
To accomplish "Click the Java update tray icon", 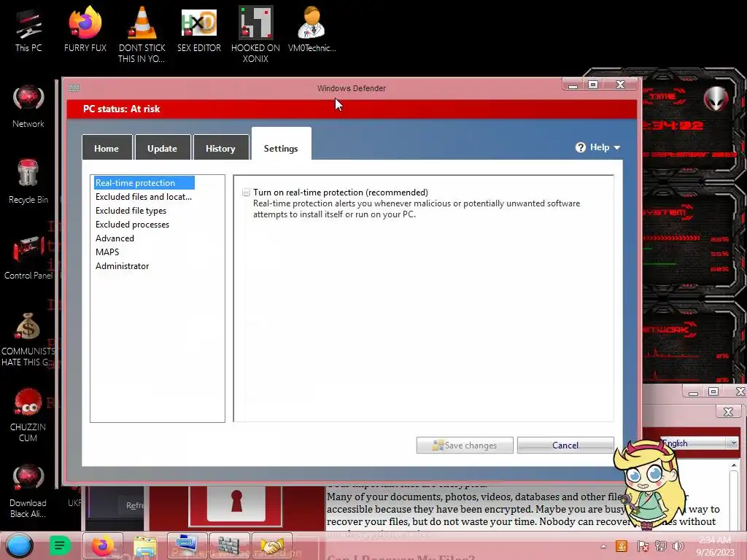I will coord(622,546).
